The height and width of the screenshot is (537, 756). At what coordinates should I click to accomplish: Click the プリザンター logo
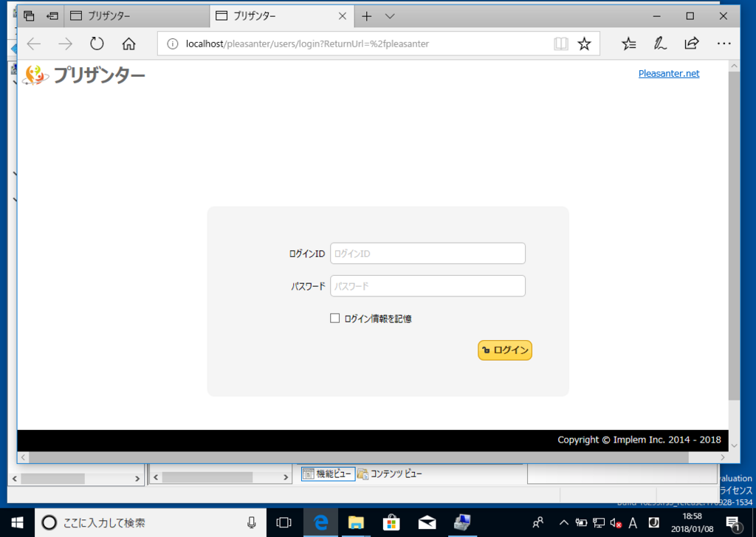84,75
